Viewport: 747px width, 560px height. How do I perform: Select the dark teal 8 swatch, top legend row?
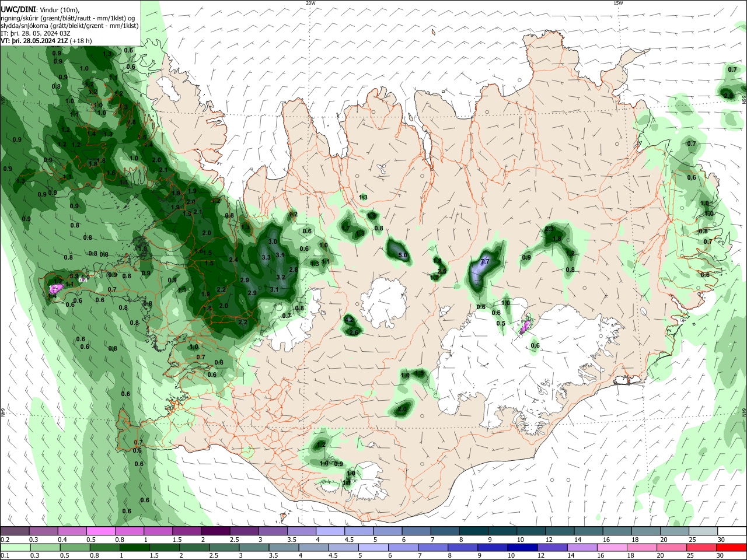point(473,531)
